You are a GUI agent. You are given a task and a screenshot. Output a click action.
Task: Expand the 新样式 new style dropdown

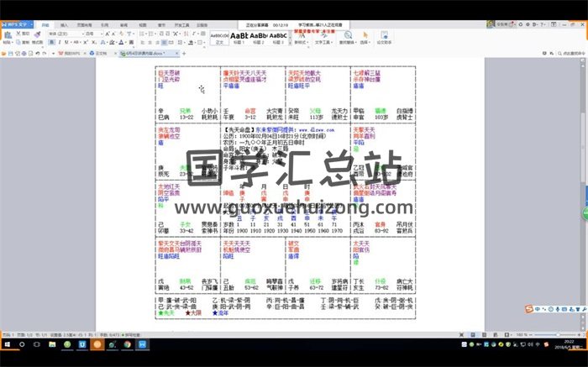(x=307, y=42)
